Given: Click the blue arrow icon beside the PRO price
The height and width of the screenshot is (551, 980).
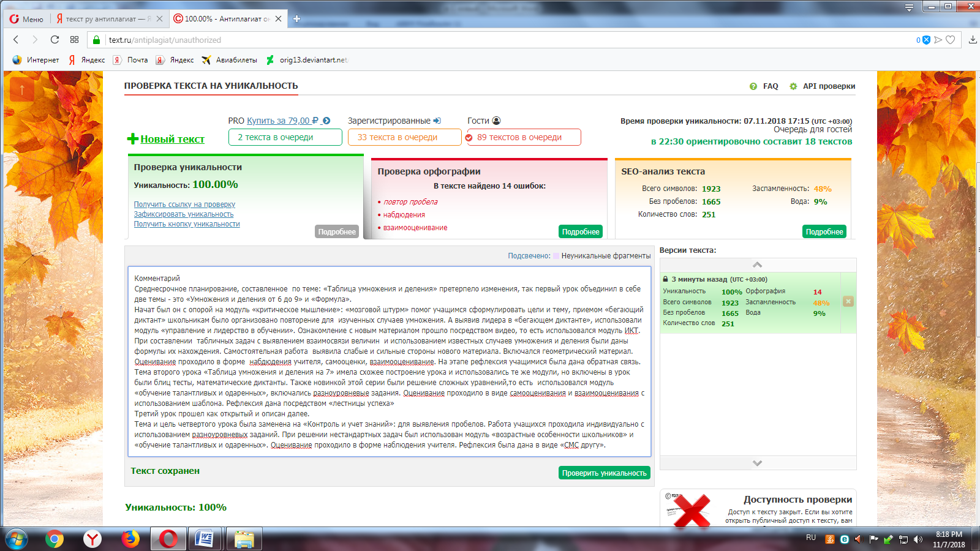Looking at the screenshot, I should click(x=326, y=121).
